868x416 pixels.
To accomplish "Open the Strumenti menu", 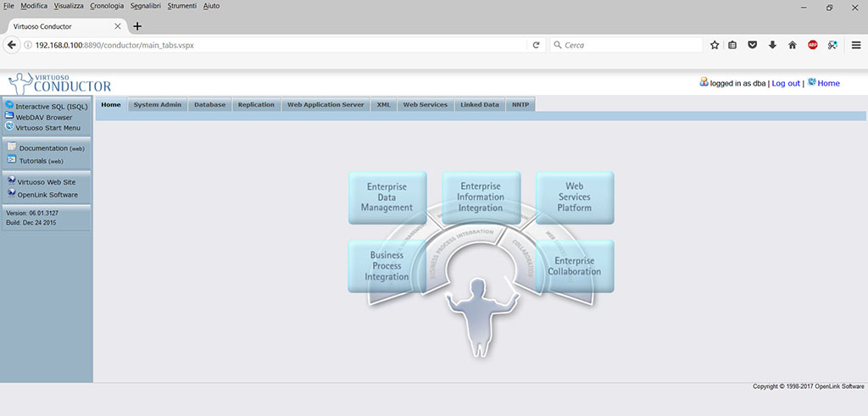I will (181, 6).
